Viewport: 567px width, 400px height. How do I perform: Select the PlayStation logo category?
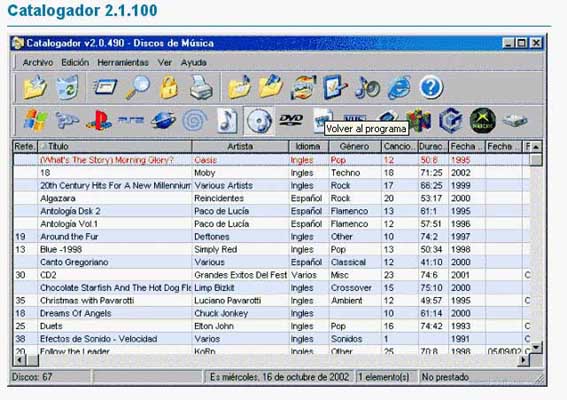coord(99,120)
